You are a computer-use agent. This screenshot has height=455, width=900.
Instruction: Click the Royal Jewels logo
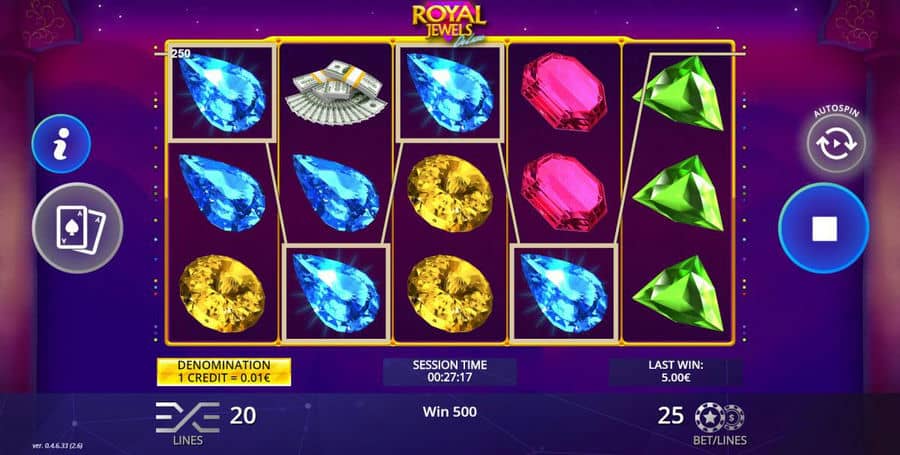[x=449, y=22]
